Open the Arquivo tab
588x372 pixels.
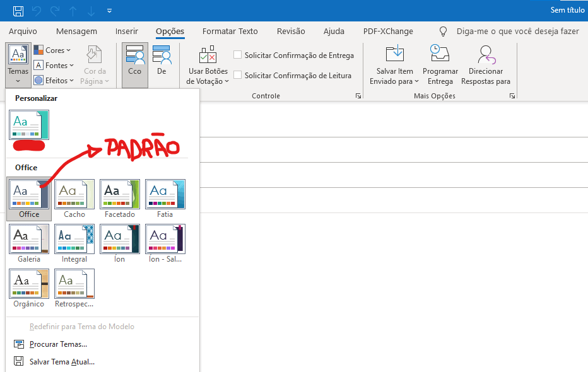click(23, 31)
